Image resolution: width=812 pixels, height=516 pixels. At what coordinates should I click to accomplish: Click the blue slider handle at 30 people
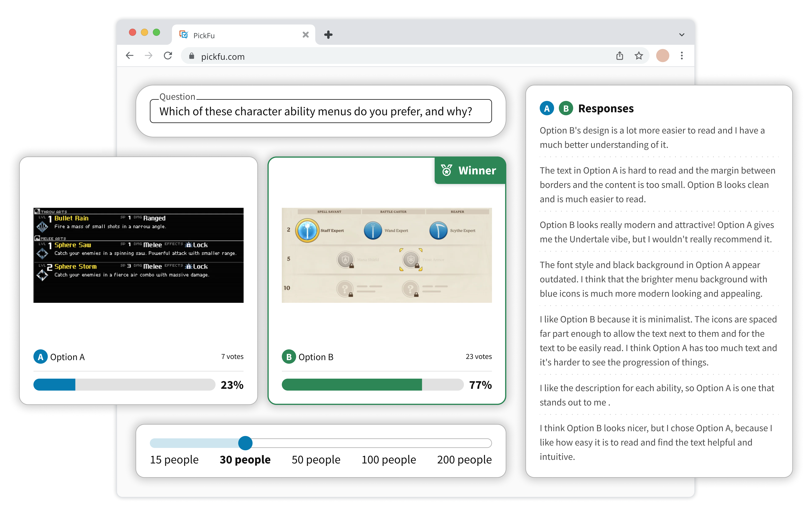click(x=245, y=443)
